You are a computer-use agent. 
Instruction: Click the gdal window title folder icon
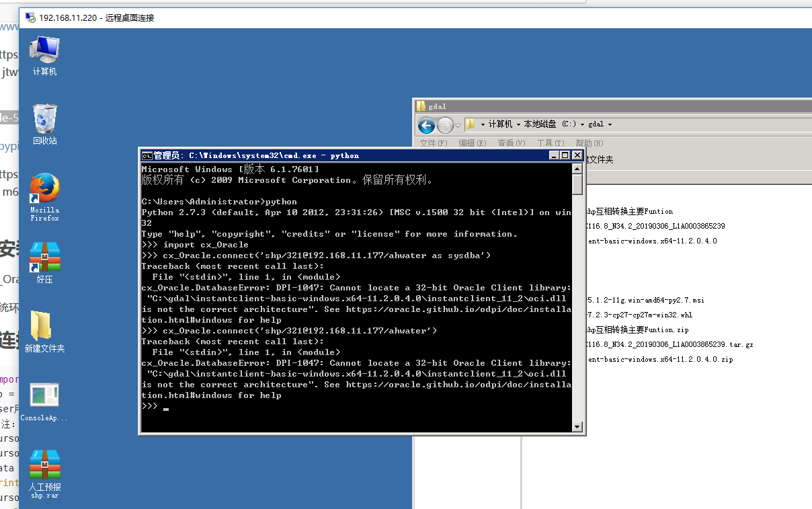click(421, 106)
